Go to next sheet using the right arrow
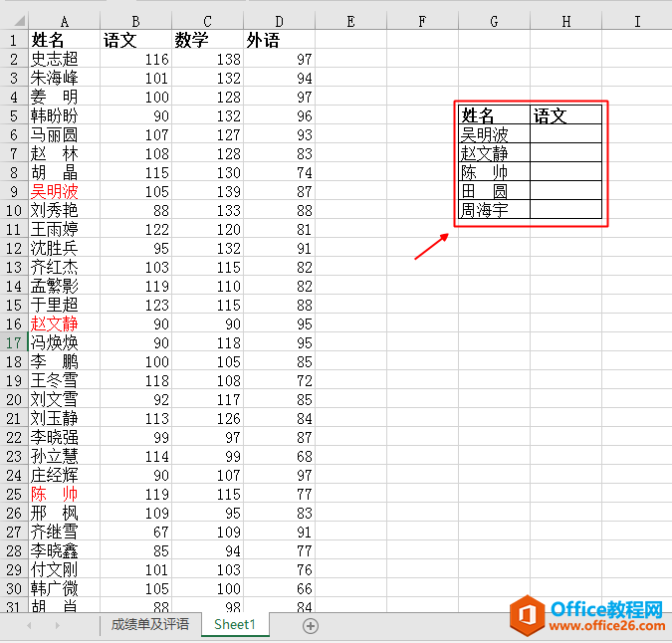This screenshot has width=672, height=643. [57, 625]
